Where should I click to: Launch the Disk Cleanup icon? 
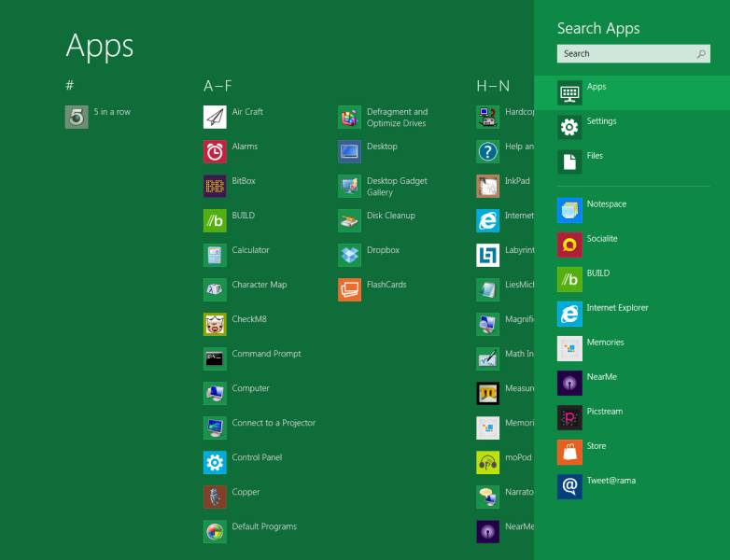[349, 220]
